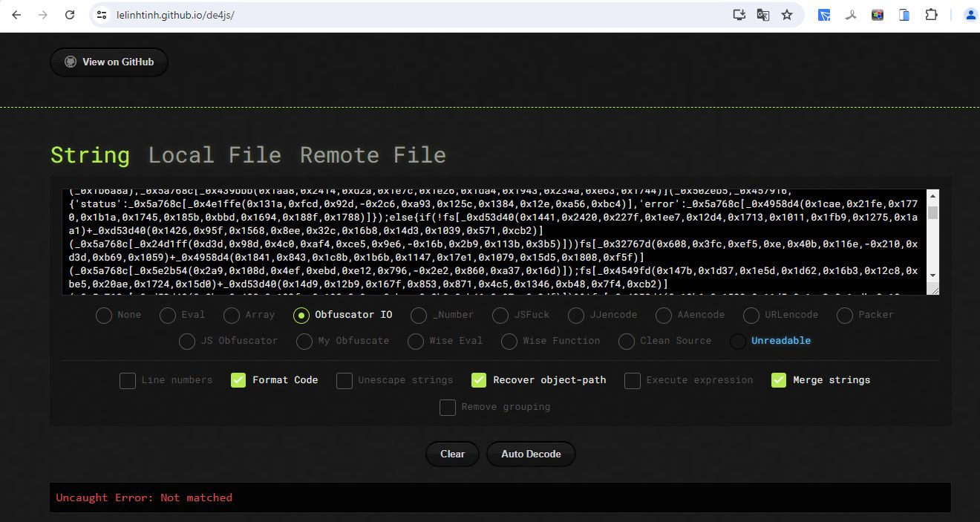This screenshot has width=980, height=522.
Task: Uncheck Recover object-path checkbox
Action: point(479,380)
